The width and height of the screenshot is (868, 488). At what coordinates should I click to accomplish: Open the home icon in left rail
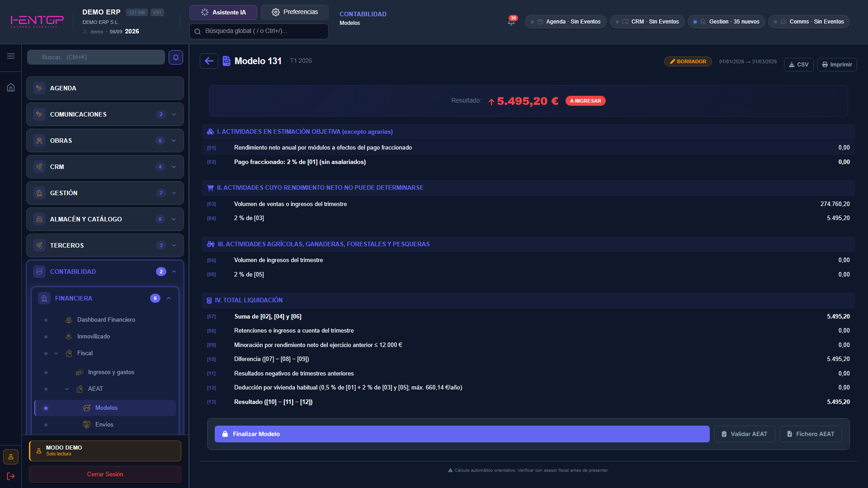pos(11,87)
